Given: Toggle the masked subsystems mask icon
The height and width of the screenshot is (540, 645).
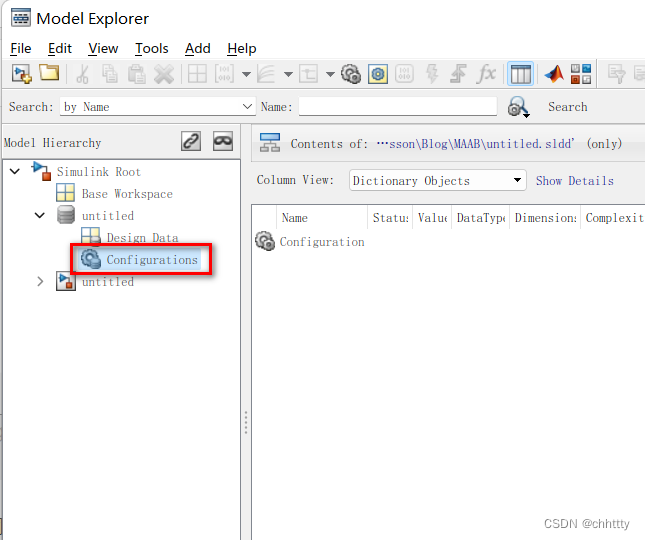Looking at the screenshot, I should point(223,141).
